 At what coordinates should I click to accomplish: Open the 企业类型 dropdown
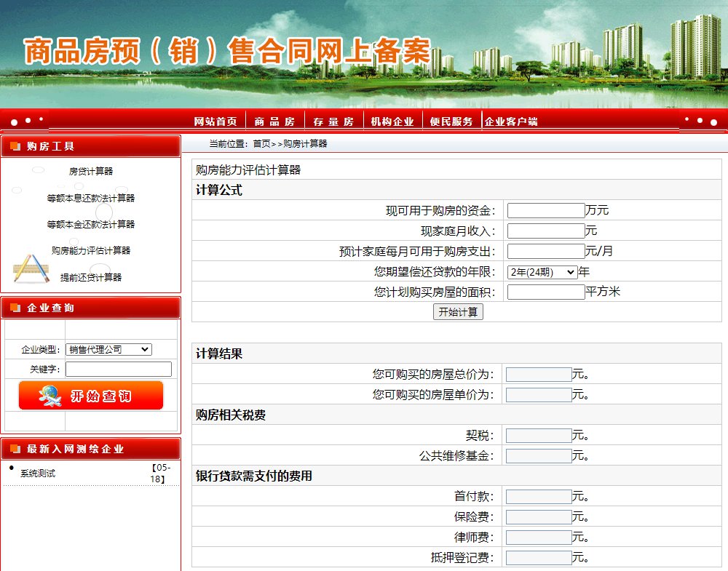click(x=108, y=349)
